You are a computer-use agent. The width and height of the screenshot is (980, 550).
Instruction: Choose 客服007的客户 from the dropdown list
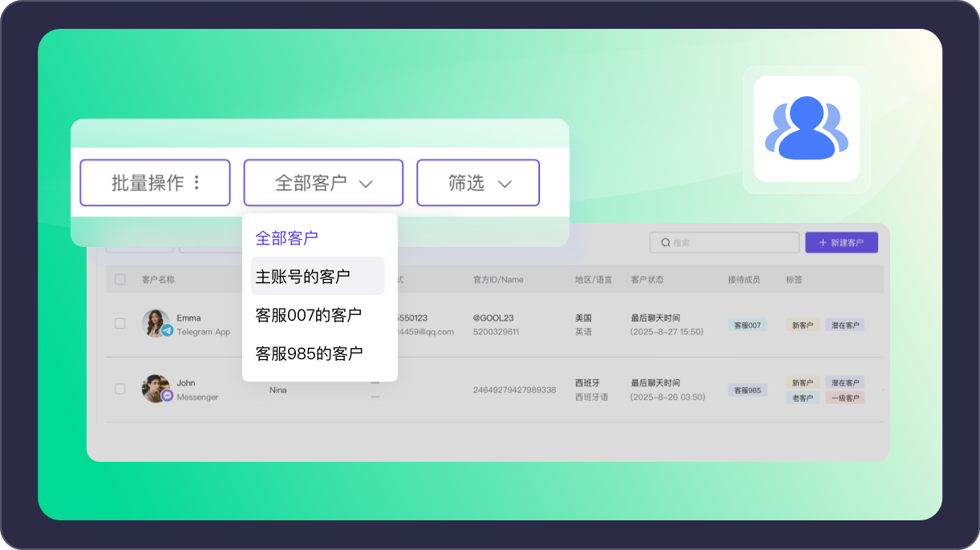coord(309,315)
